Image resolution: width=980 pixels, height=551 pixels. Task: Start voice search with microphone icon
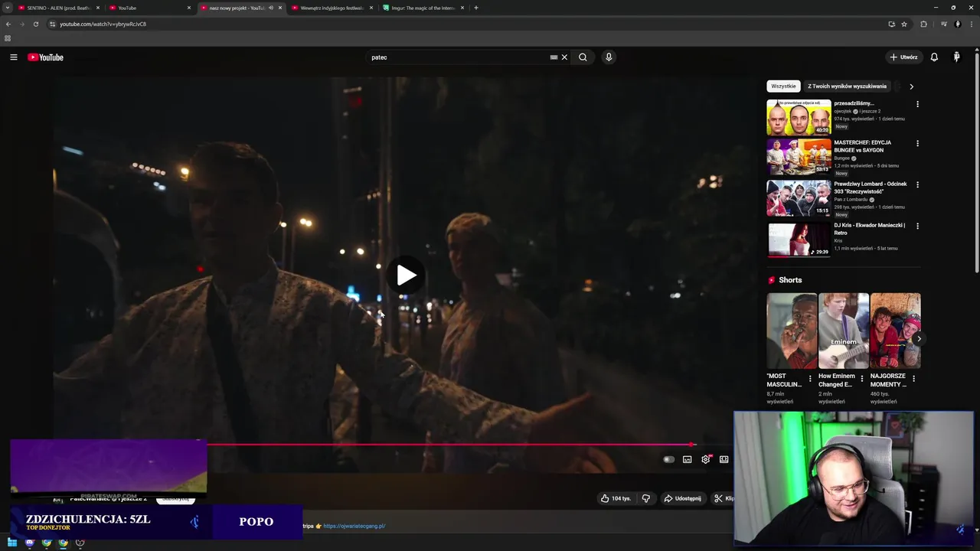click(x=609, y=57)
